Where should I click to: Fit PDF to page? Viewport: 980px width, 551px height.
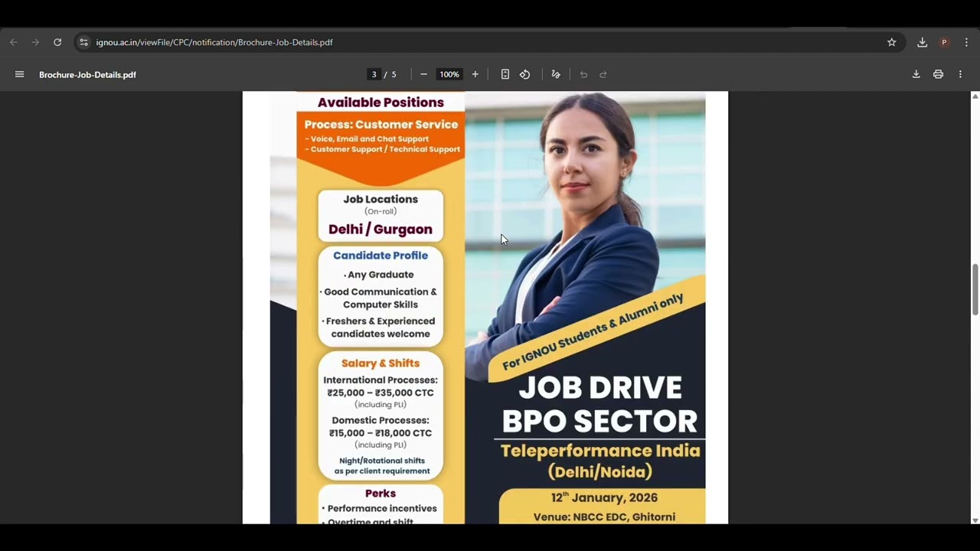505,74
